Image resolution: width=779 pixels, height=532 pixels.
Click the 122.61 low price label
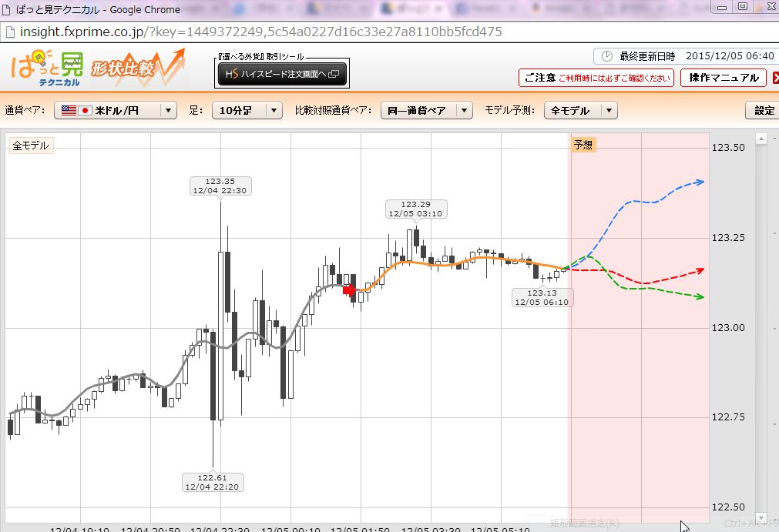pyautogui.click(x=213, y=483)
